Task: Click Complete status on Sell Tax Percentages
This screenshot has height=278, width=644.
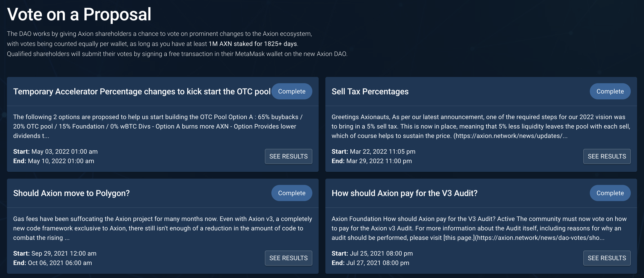Action: (x=610, y=91)
